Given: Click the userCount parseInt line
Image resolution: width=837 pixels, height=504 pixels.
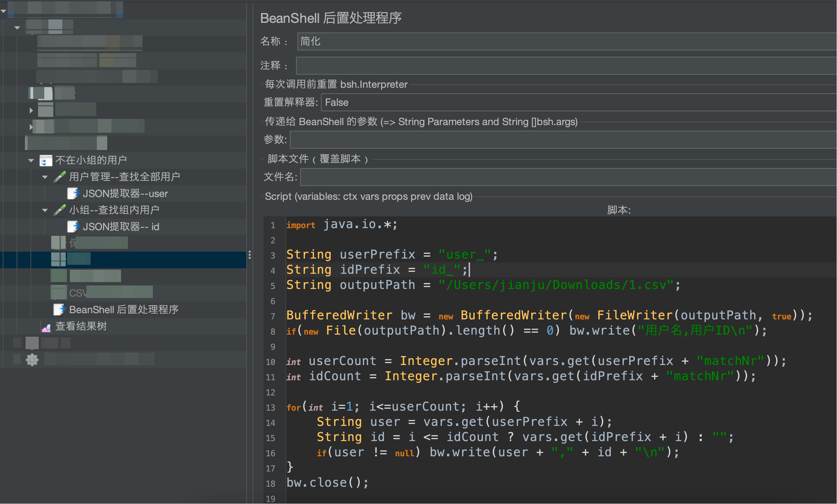Looking at the screenshot, I should tap(536, 361).
